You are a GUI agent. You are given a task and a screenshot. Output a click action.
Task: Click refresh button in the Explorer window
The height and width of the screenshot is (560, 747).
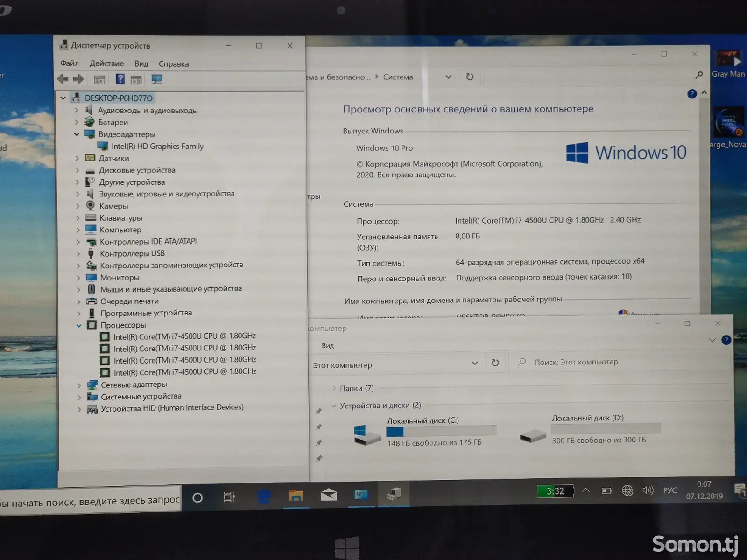(x=495, y=363)
